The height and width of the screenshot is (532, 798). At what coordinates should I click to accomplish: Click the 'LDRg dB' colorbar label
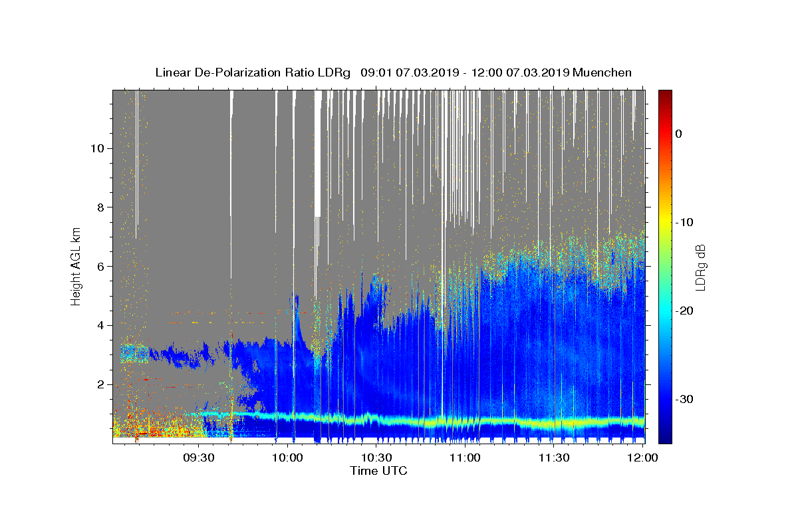click(700, 267)
